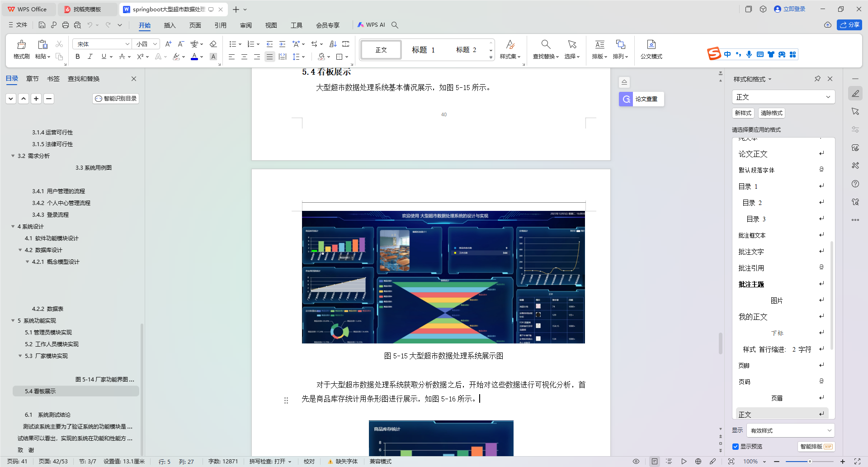Toggle 拼写检查 in status bar
This screenshot has width=868, height=467.
tap(270, 462)
